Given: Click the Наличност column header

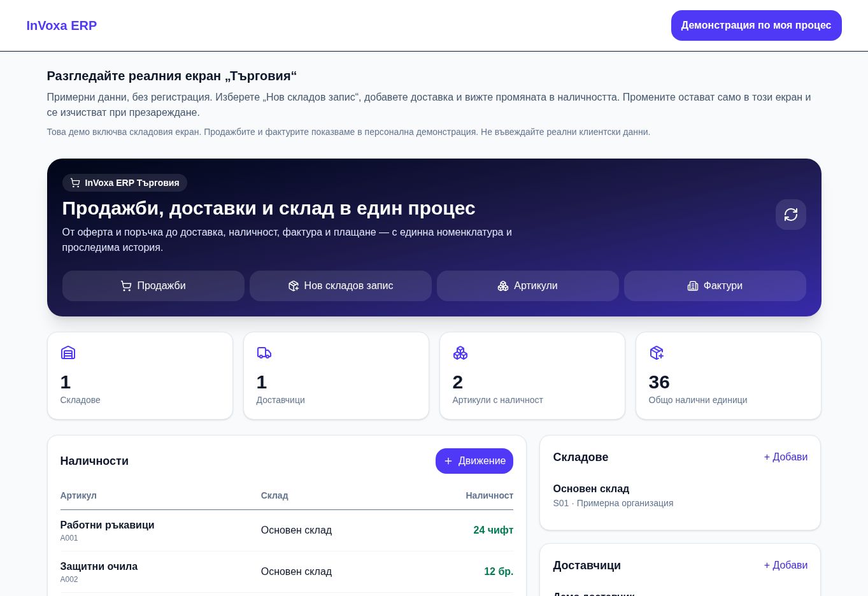Looking at the screenshot, I should tap(489, 495).
